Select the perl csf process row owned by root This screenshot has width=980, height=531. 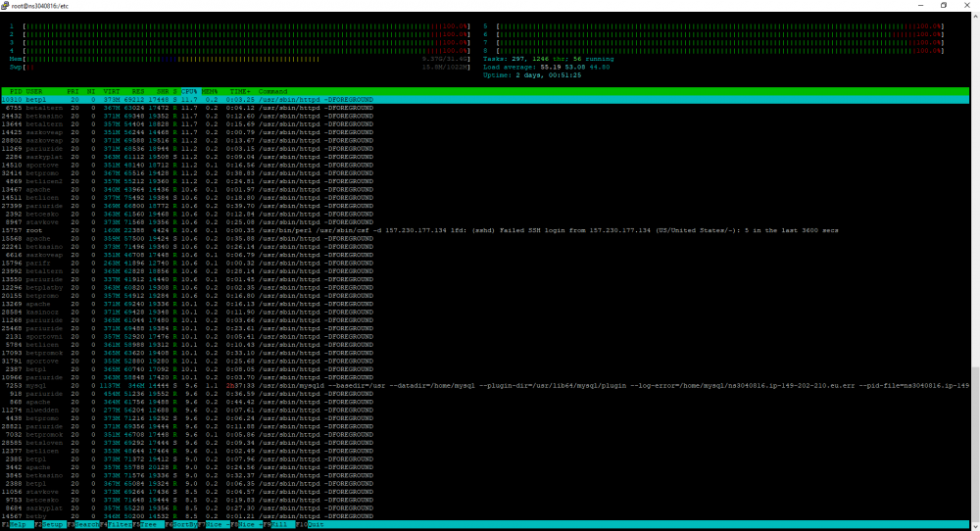coord(485,230)
